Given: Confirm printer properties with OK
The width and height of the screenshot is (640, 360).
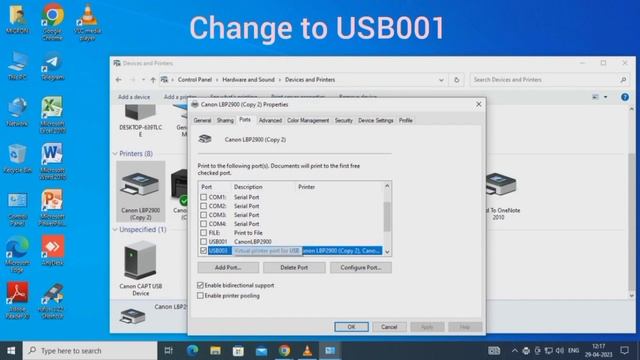Looking at the screenshot, I should point(351,327).
